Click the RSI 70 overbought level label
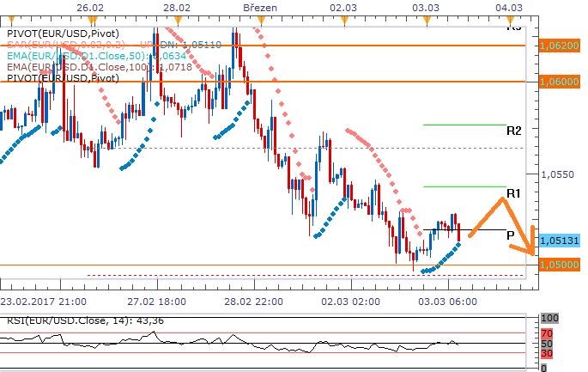588x372 pixels. (544, 331)
